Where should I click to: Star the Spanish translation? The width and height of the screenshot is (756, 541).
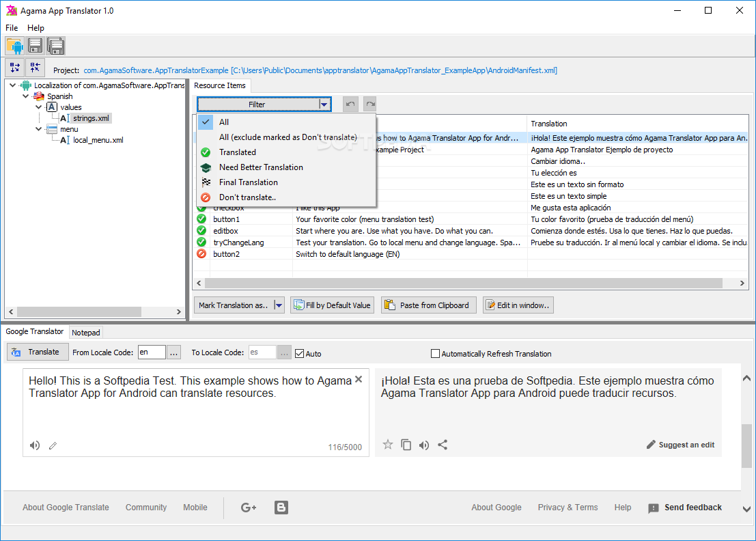(x=388, y=445)
